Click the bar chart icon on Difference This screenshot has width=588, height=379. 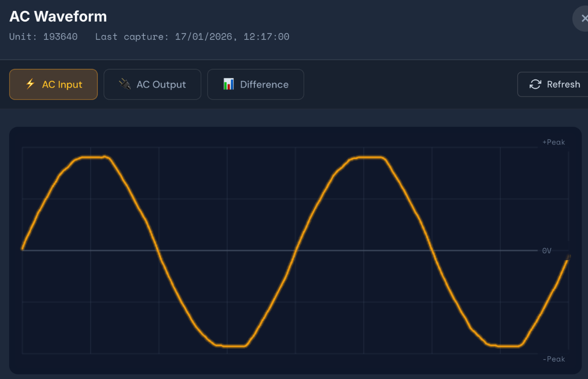click(x=228, y=84)
